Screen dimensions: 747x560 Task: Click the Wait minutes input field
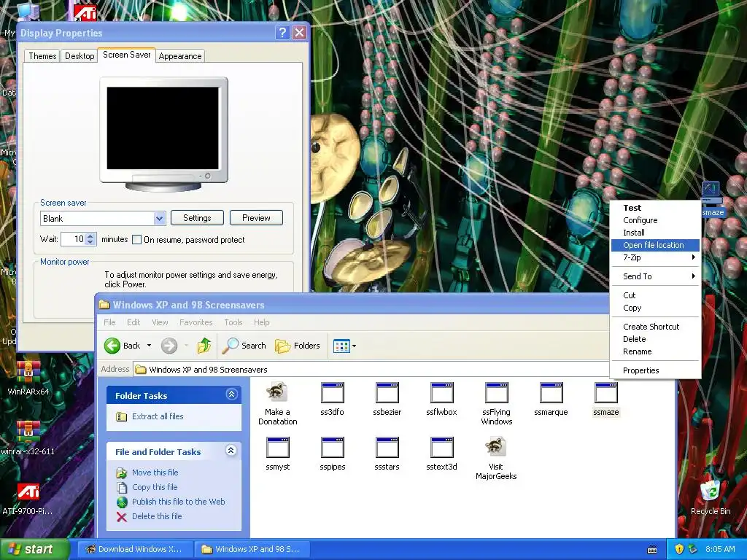point(73,239)
